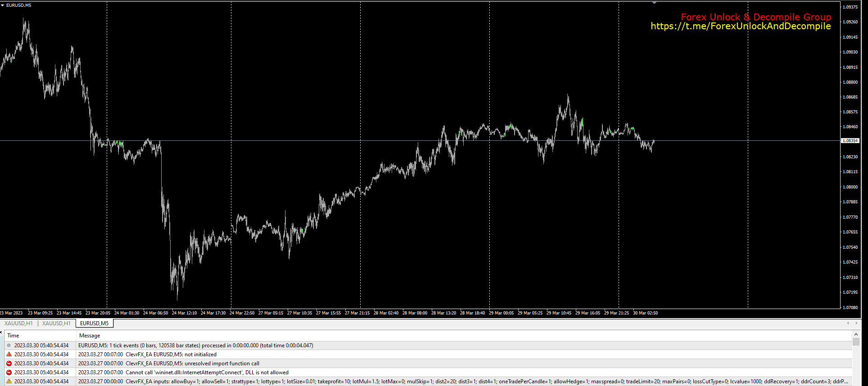Image resolution: width=868 pixels, height=386 pixels.
Task: Click the Message column header
Action: pos(90,336)
